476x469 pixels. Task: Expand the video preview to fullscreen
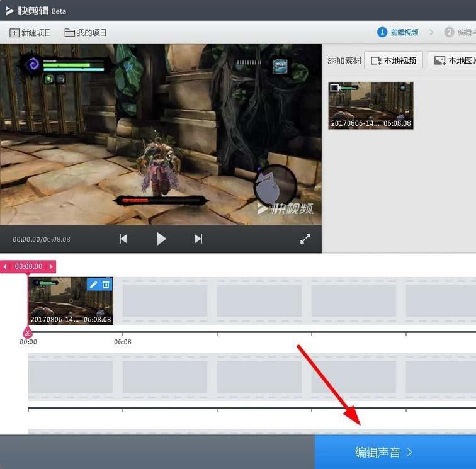tap(305, 239)
